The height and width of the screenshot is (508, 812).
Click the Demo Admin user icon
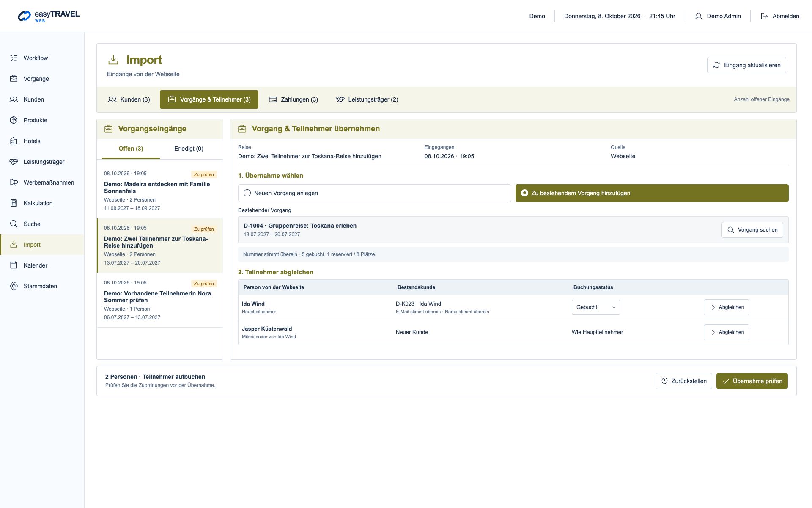click(x=698, y=16)
